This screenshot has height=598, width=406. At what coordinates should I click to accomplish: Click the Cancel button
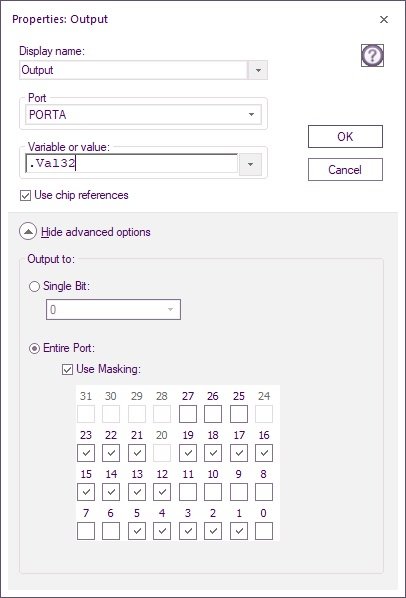point(345,170)
